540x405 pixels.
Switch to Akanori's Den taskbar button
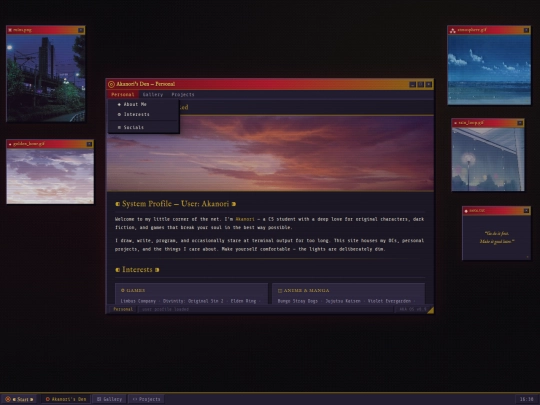click(x=66, y=399)
